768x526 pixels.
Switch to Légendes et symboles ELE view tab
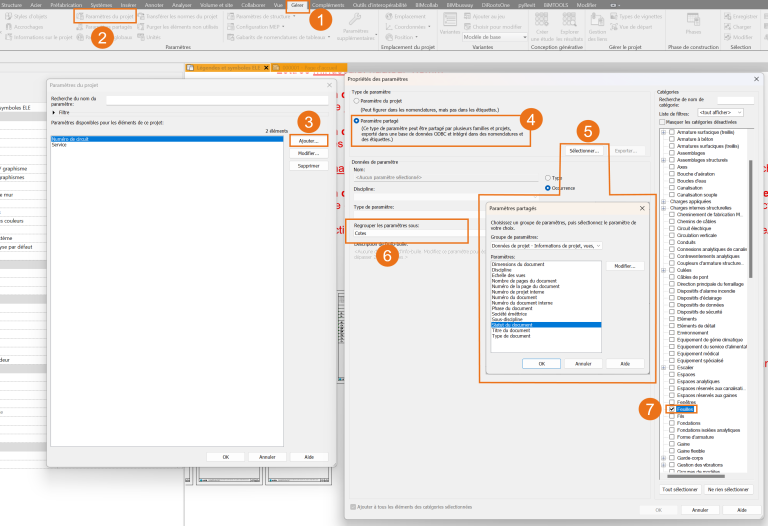click(228, 68)
